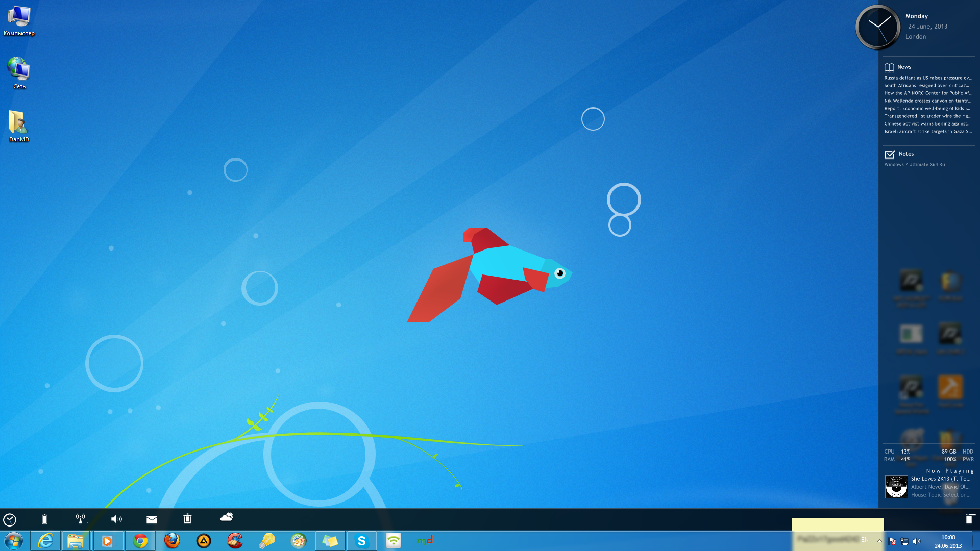Open the Action Center flag tray icon
Image resolution: width=980 pixels, height=551 pixels.
click(x=892, y=541)
